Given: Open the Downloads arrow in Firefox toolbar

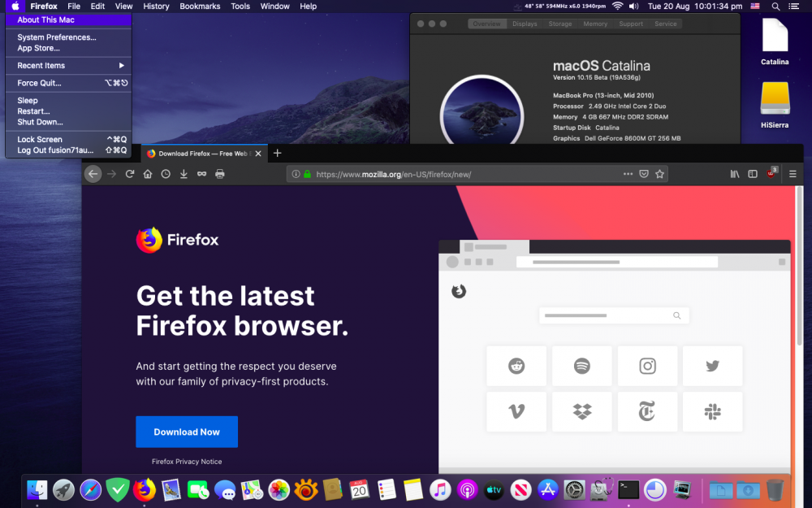Looking at the screenshot, I should point(184,174).
